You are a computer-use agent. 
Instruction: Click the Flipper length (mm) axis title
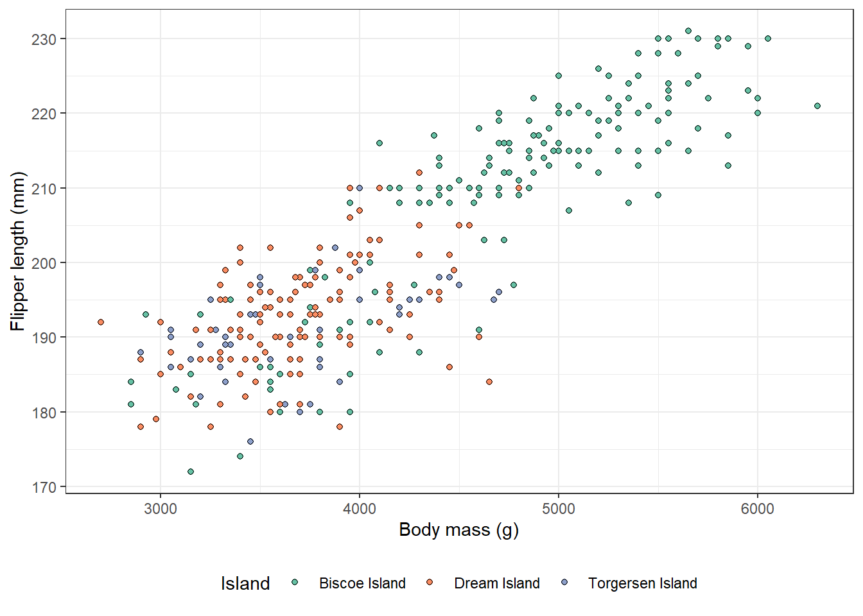point(18,252)
